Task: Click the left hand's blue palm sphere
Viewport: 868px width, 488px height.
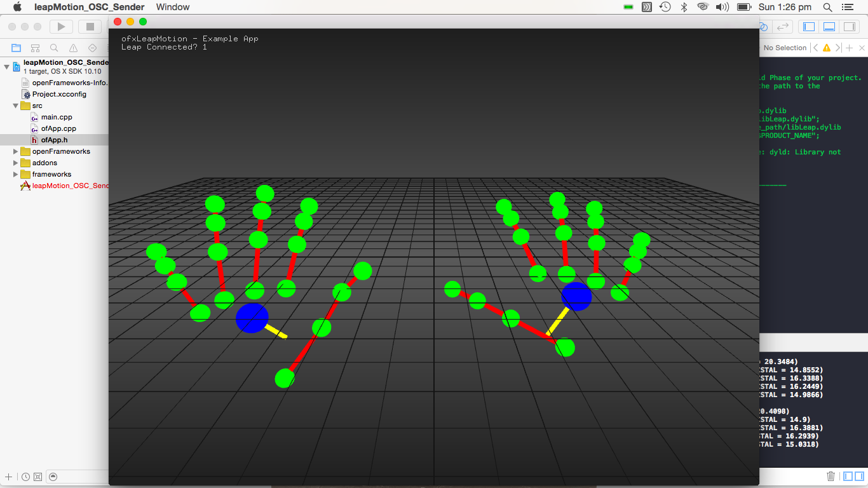Action: pos(252,318)
